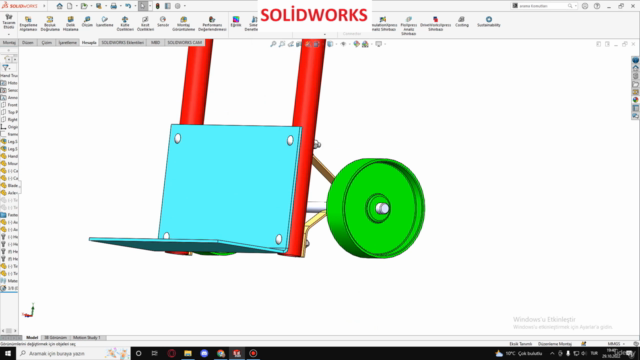Switch to the Montaj tab
This screenshot has height=360, width=640.
9,42
